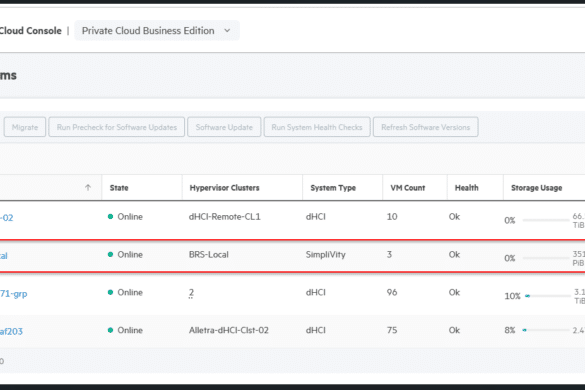The height and width of the screenshot is (390, 585).
Task: Open Private Cloud Business Edition dropdown
Action: [157, 31]
